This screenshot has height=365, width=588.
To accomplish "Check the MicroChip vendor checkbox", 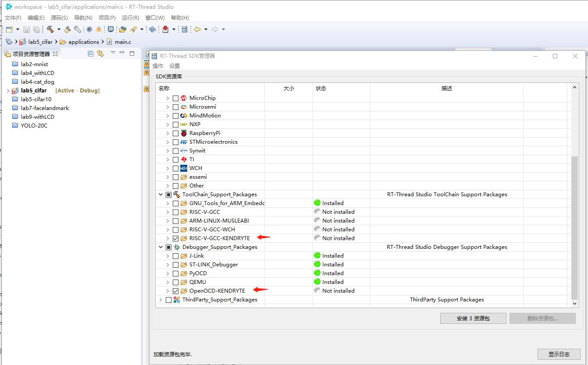I will click(175, 98).
